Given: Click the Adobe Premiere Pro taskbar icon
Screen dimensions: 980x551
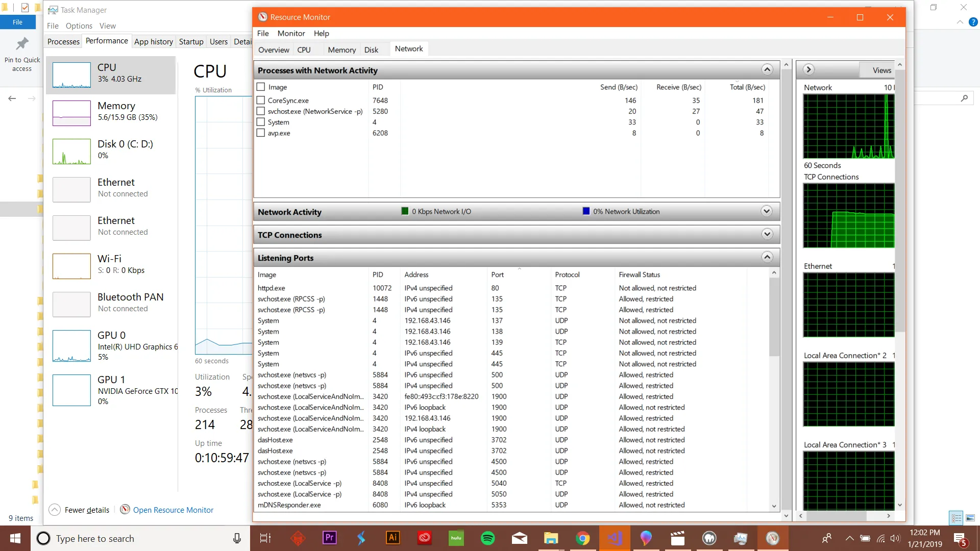Looking at the screenshot, I should 330,538.
